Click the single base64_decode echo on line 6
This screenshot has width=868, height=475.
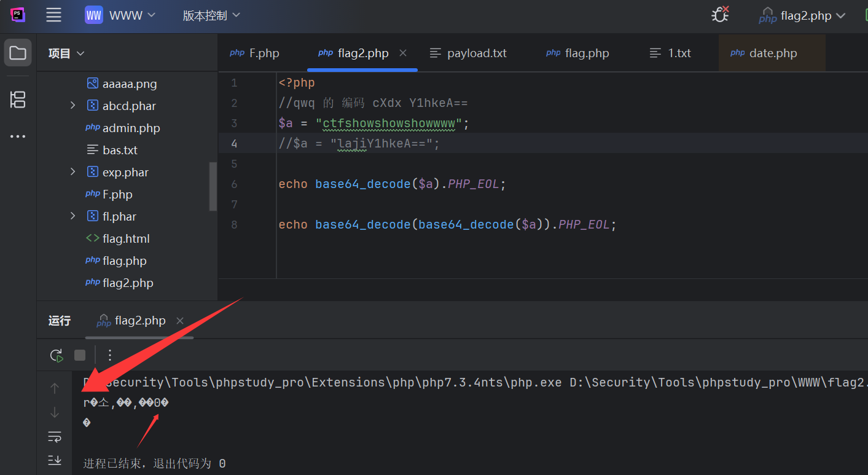click(393, 184)
